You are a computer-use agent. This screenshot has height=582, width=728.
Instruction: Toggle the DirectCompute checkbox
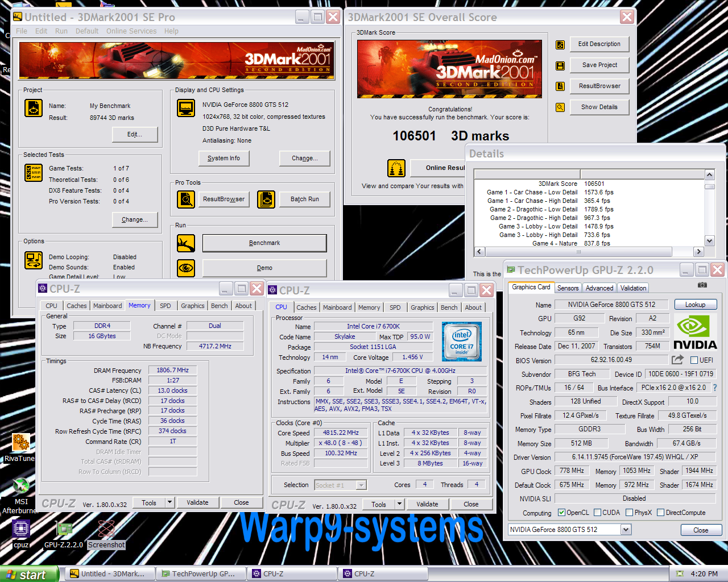coord(661,513)
